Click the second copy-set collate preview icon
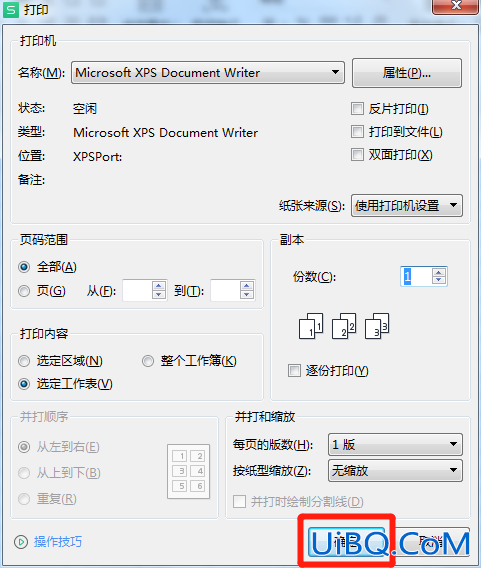This screenshot has width=481, height=568. pyautogui.click(x=344, y=326)
